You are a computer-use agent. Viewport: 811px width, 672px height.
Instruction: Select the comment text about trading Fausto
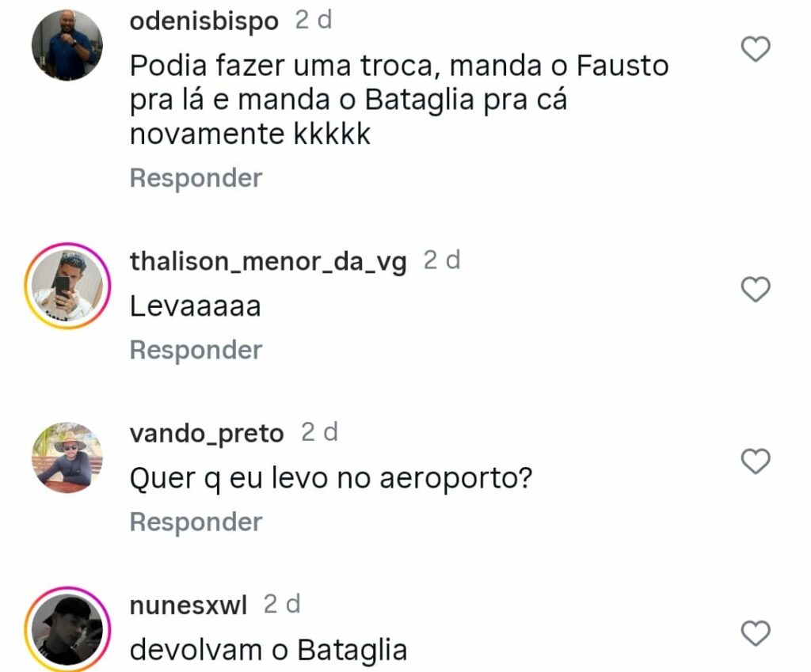pos(399,100)
